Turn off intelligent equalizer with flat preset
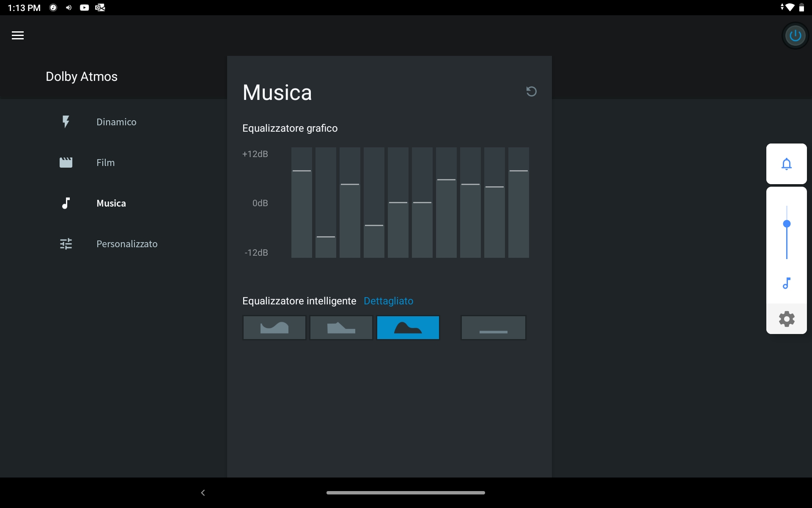812x508 pixels. click(x=493, y=328)
